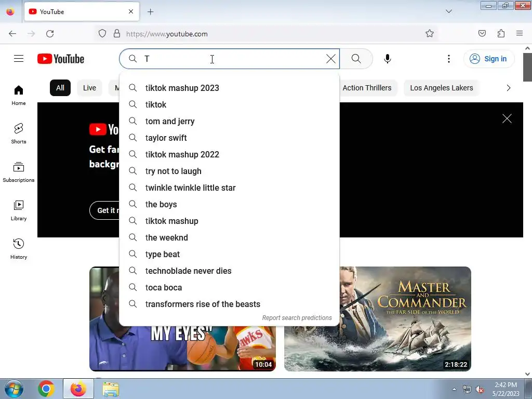Select the All filter chip
The height and width of the screenshot is (399, 532).
[x=60, y=88]
